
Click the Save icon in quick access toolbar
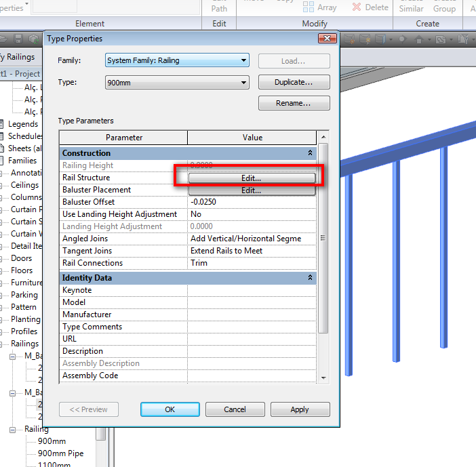(x=18, y=39)
